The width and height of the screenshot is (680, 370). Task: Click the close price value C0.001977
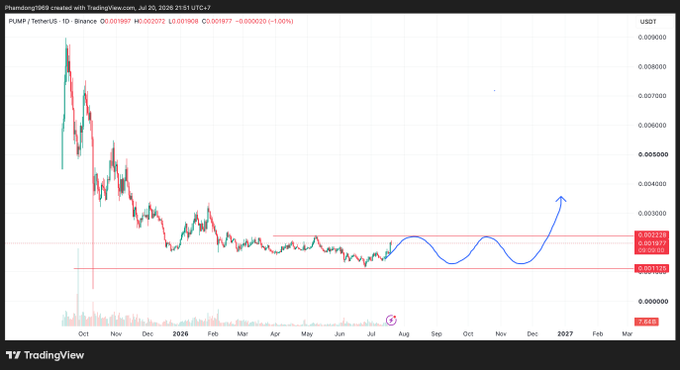[x=217, y=21]
